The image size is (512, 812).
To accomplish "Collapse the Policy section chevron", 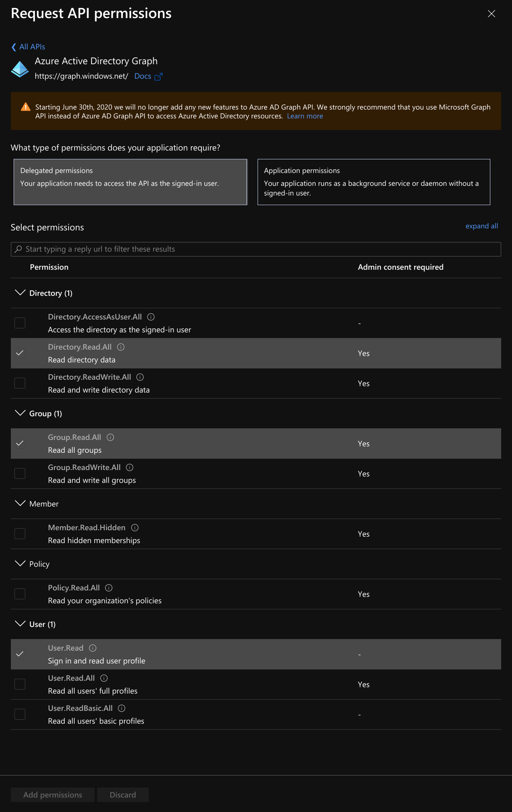I will (20, 564).
